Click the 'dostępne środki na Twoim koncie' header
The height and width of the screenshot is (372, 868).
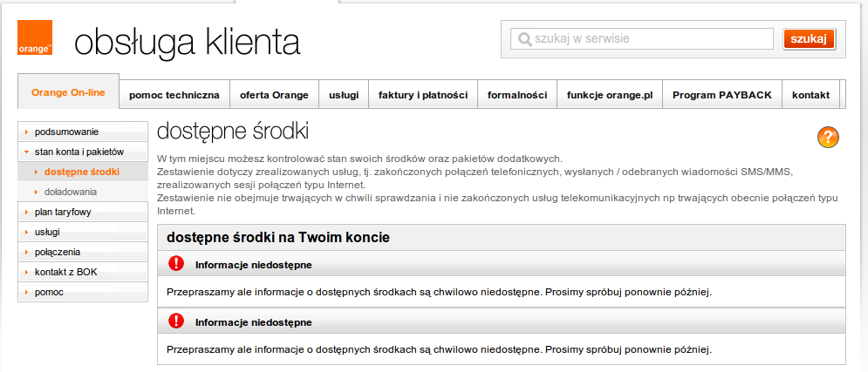(278, 238)
